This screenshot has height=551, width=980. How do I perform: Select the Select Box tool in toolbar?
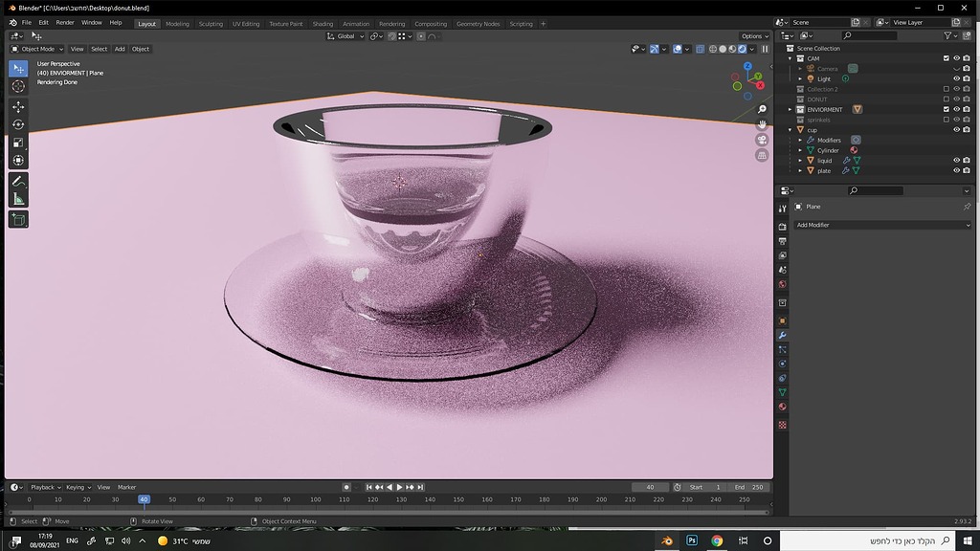18,69
